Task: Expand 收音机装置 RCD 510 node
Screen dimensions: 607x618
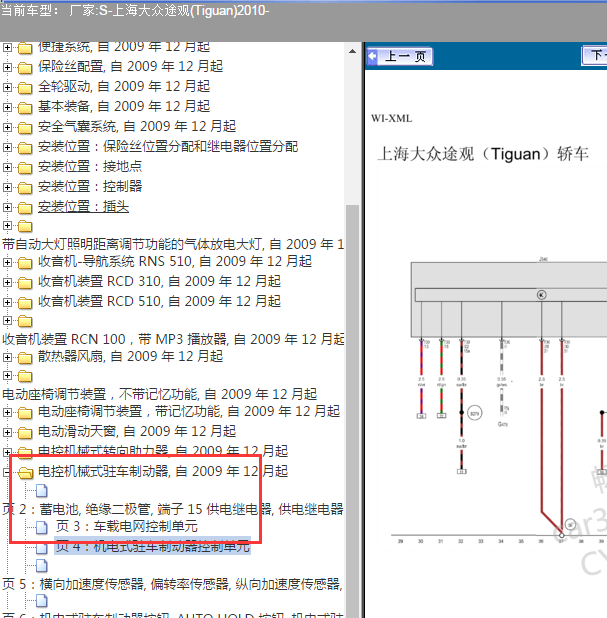Action: [7, 302]
